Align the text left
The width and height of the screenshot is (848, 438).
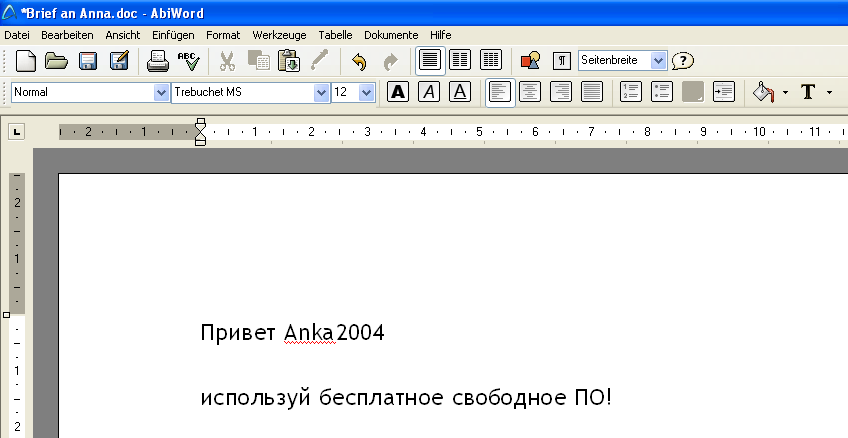pos(500,92)
